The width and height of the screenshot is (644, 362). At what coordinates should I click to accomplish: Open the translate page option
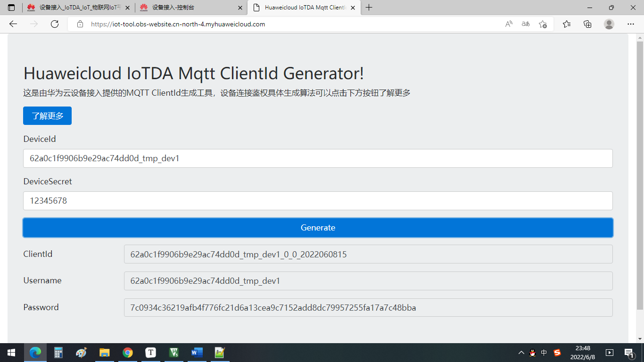coord(526,24)
